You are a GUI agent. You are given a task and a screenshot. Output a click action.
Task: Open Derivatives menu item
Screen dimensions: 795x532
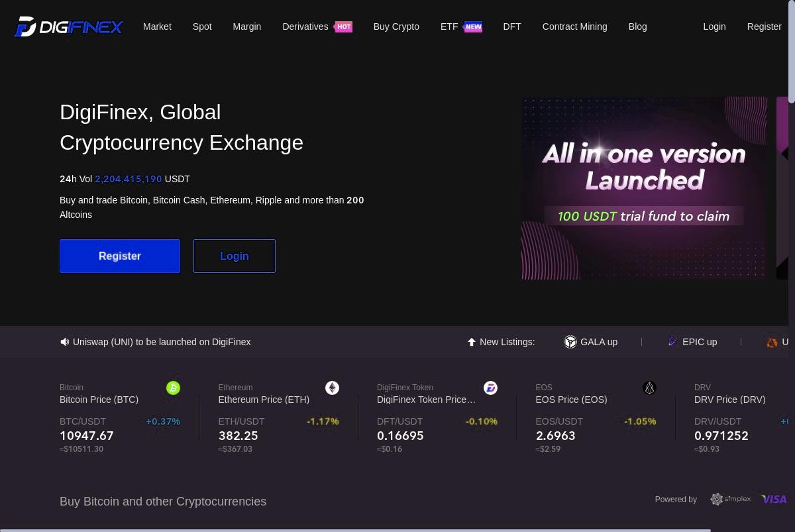pyautogui.click(x=305, y=27)
